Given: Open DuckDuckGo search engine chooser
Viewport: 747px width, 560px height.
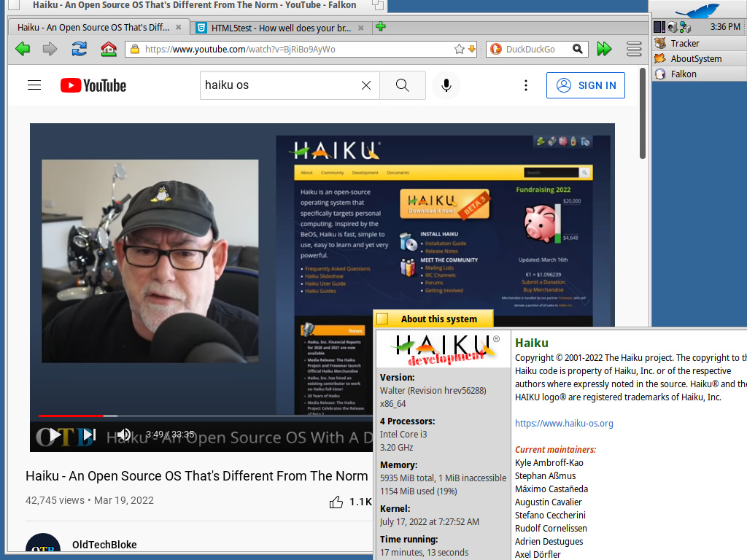Looking at the screenshot, I should click(x=496, y=49).
